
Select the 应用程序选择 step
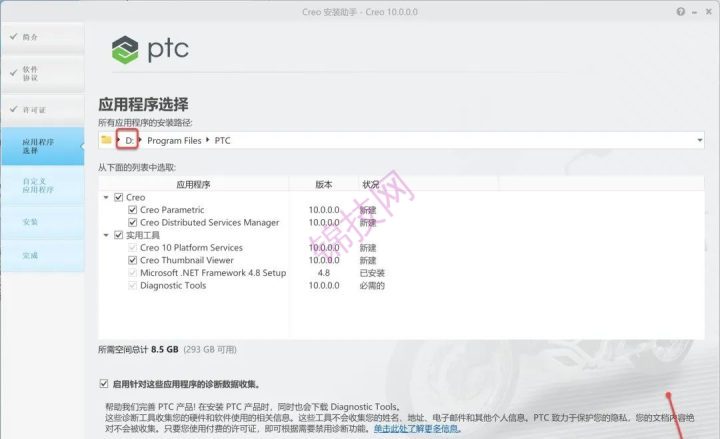click(x=43, y=146)
